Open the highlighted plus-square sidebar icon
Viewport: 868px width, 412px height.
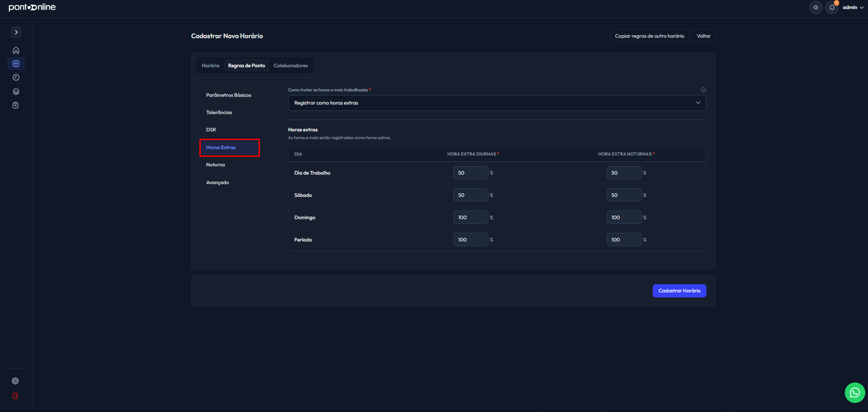[x=16, y=64]
